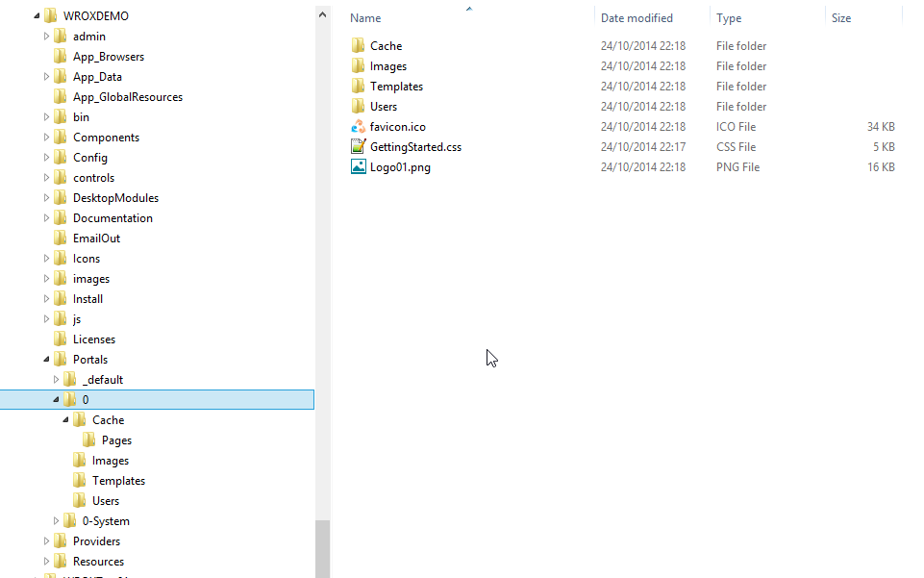Click the tree scrollbar up arrow

pyautogui.click(x=322, y=14)
